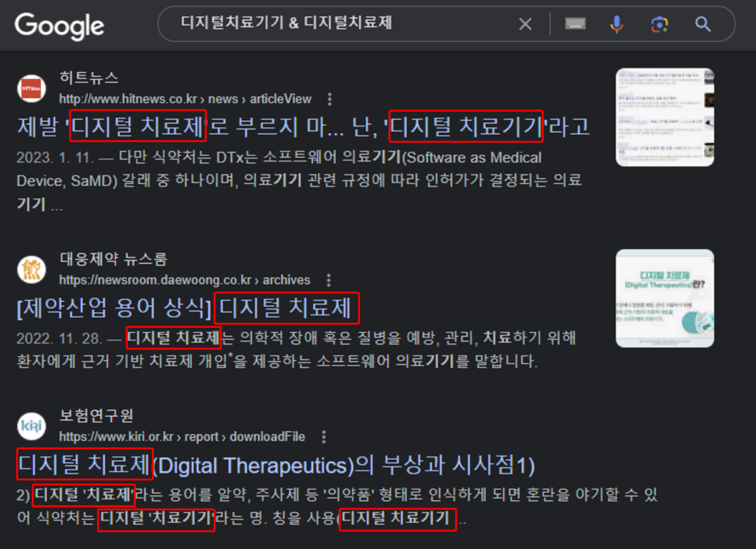This screenshot has height=549, width=756.
Task: Click the 2023. 1. 11. result date
Action: click(55, 158)
